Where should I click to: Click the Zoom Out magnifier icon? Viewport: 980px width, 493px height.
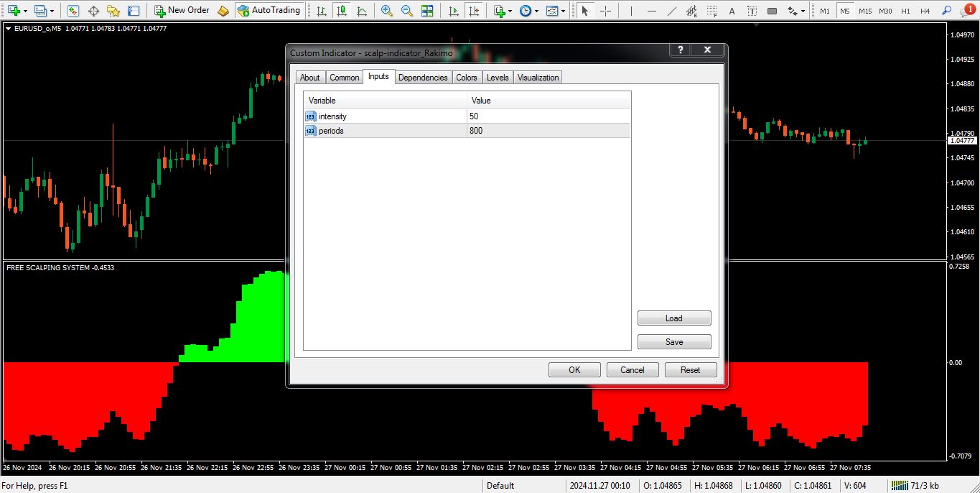click(x=407, y=11)
